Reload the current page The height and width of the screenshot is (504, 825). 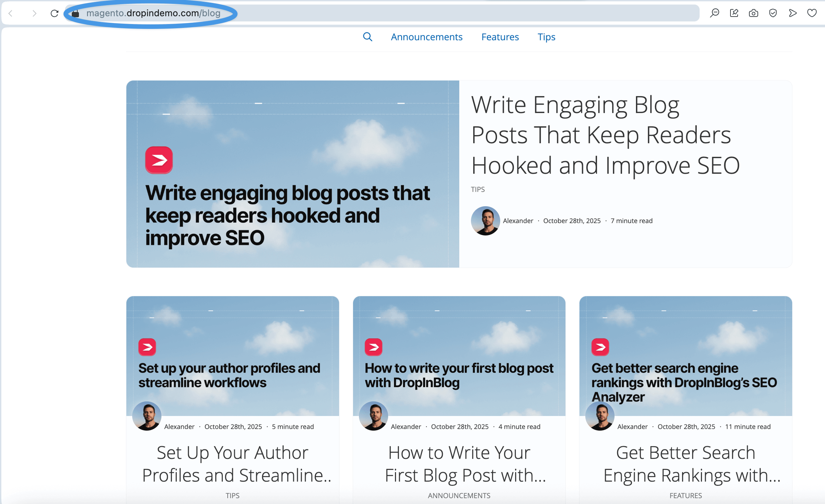[x=55, y=13]
